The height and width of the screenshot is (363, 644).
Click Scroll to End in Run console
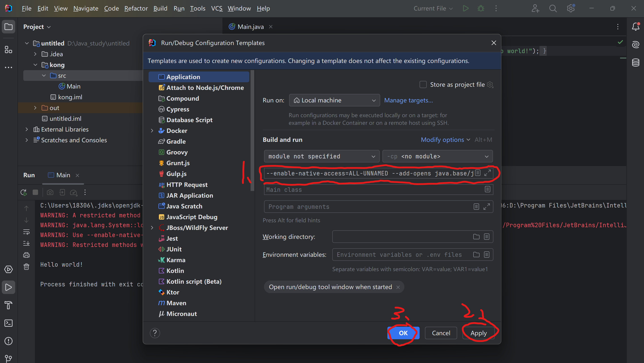click(x=26, y=243)
